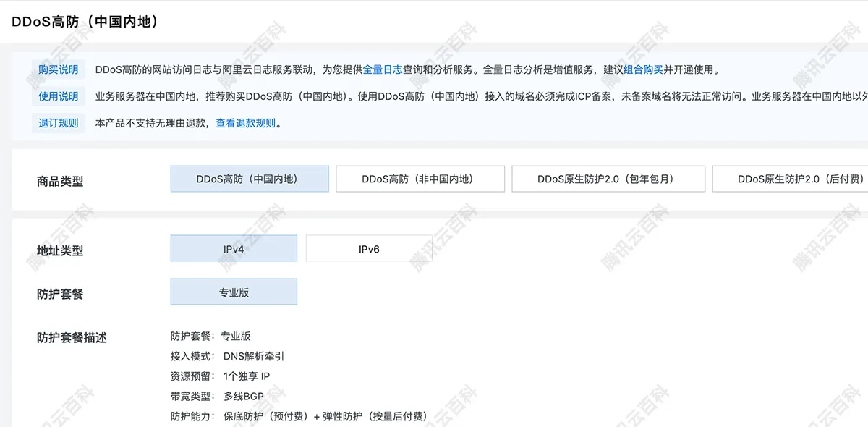Open the 组合购买 link
Viewport: 868px width, 427px height.
(644, 69)
